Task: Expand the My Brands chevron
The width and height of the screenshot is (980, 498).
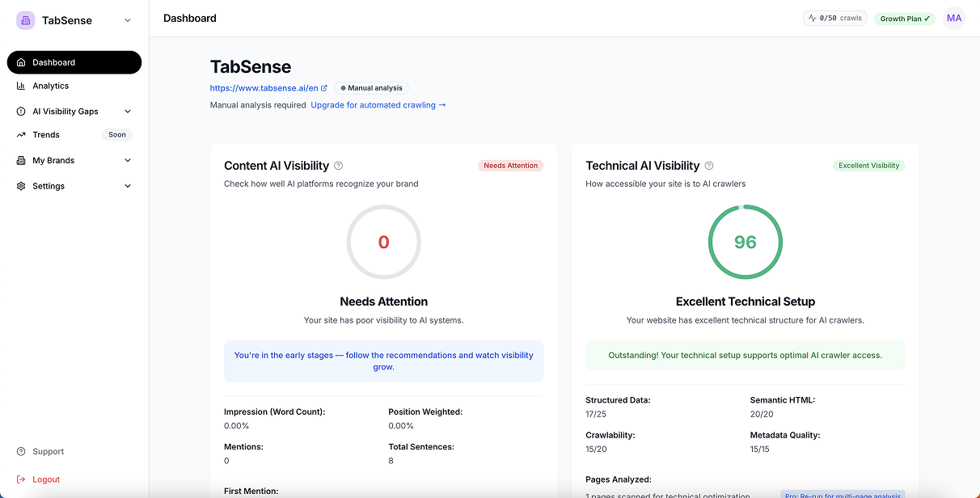Action: tap(128, 161)
